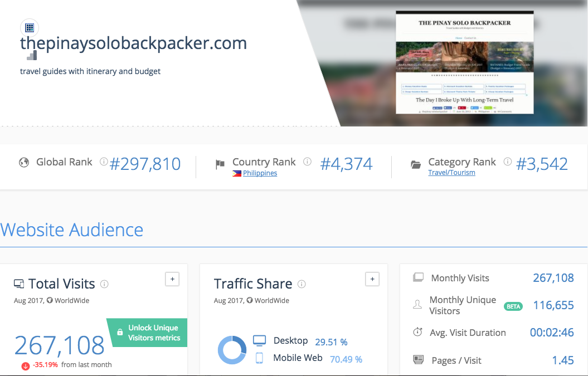Click the Website Audience section heading
Image resolution: width=588 pixels, height=376 pixels.
tap(72, 230)
